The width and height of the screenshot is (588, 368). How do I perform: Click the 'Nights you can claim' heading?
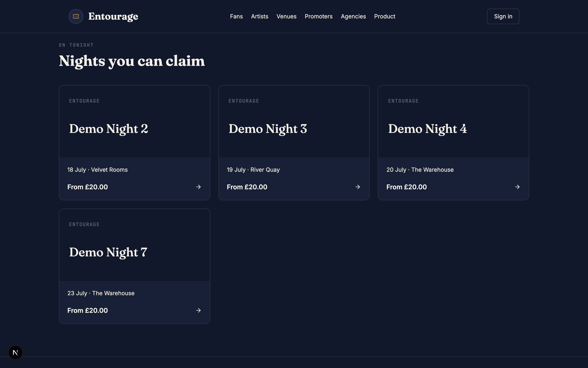tap(132, 61)
